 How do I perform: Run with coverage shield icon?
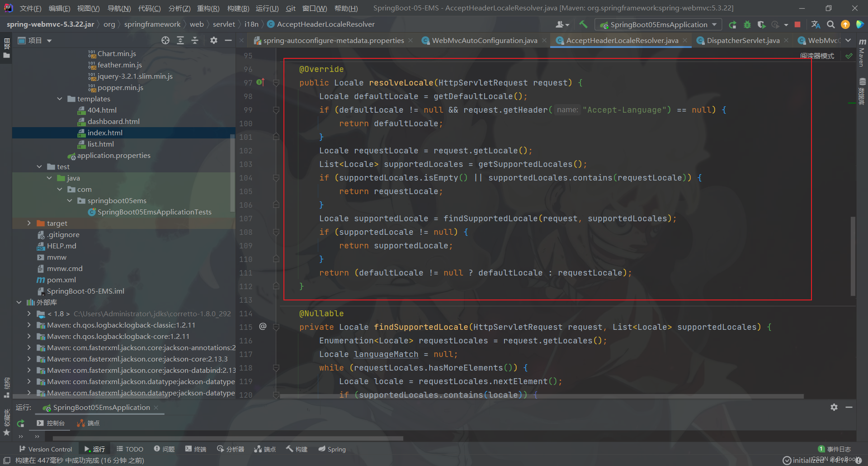pos(761,24)
